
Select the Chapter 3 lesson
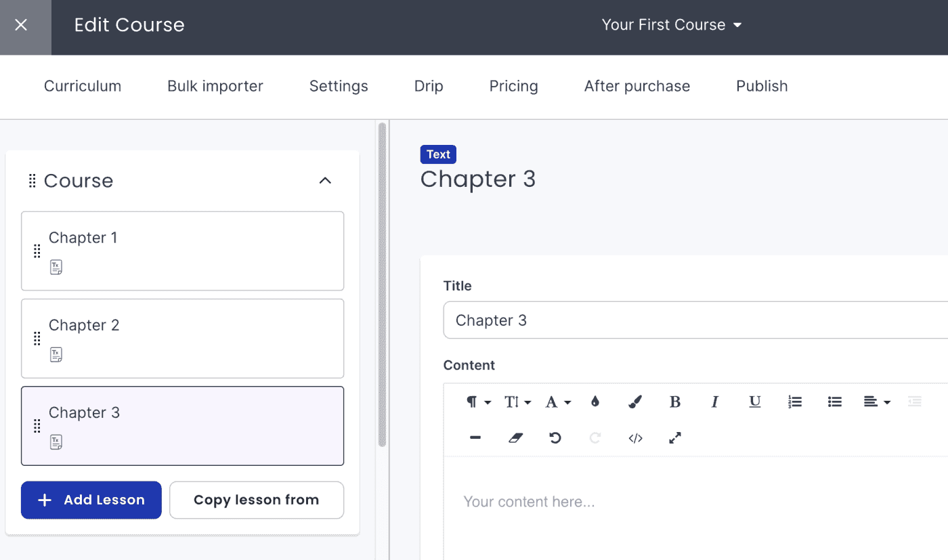coord(182,425)
